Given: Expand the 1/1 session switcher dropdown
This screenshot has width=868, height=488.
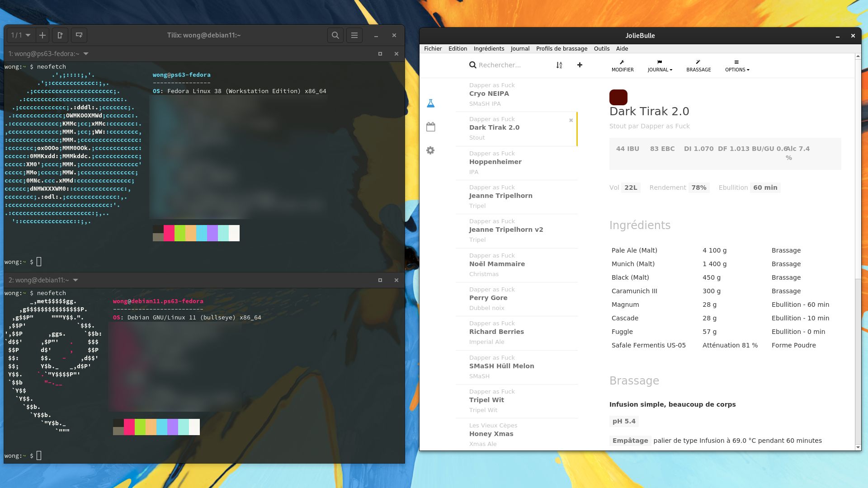Looking at the screenshot, I should tap(20, 35).
